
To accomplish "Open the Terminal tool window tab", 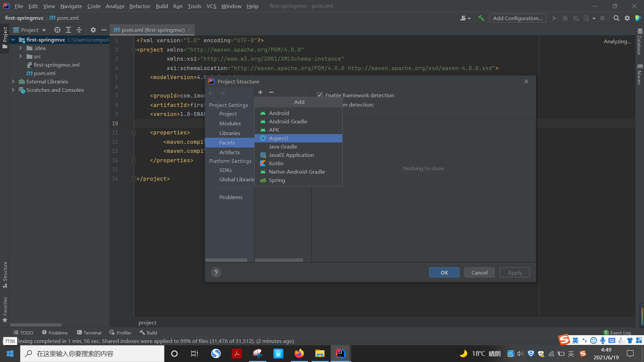I will (x=89, y=333).
